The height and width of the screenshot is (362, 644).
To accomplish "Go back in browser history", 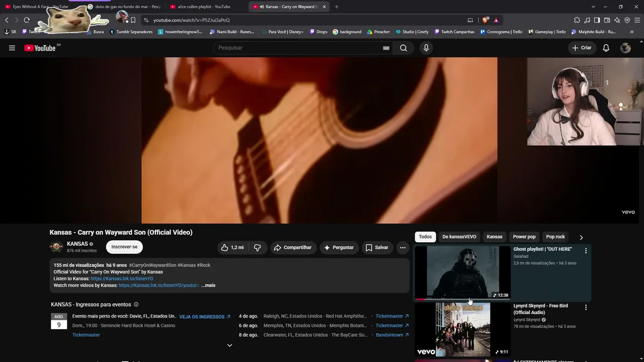I will pos(7,20).
